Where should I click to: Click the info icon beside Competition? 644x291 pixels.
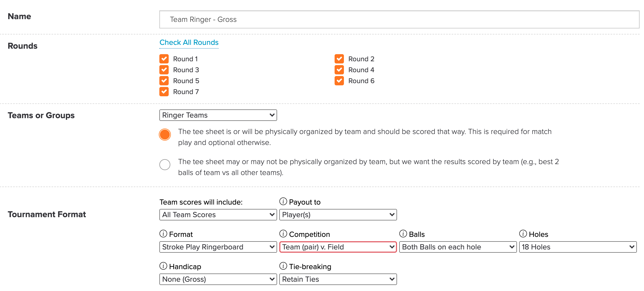point(283,234)
